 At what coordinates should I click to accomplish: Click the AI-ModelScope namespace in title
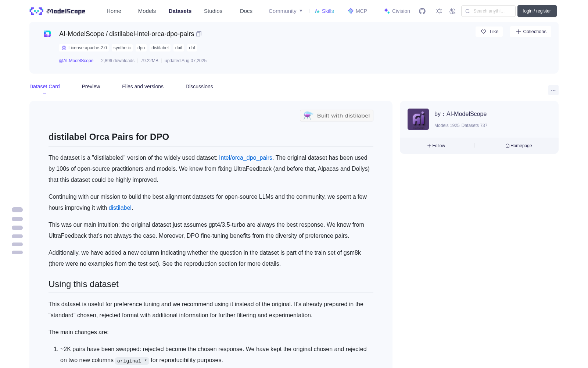(82, 34)
